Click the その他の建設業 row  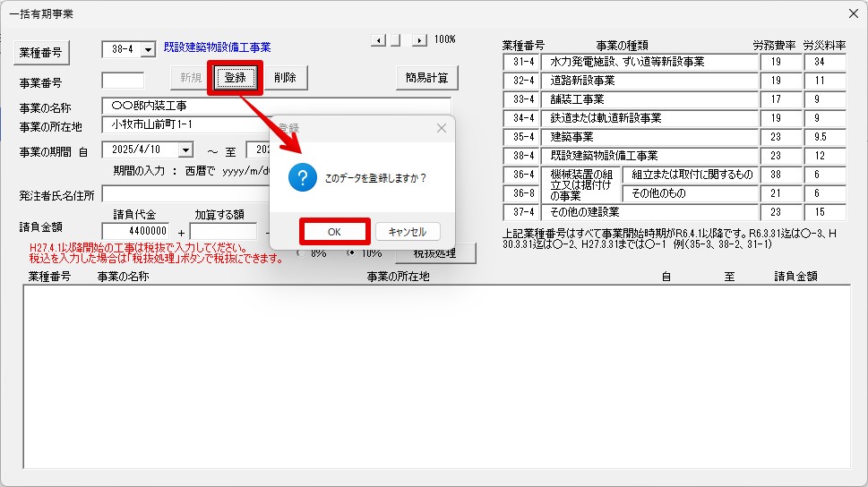click(649, 212)
